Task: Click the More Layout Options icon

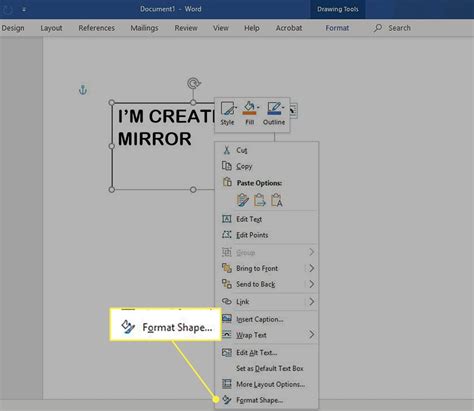Action: [227, 384]
